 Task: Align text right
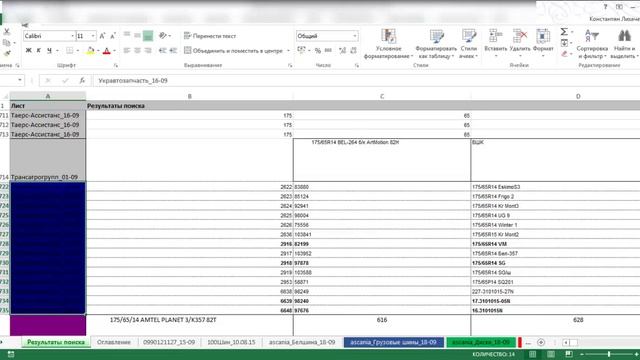pos(148,51)
